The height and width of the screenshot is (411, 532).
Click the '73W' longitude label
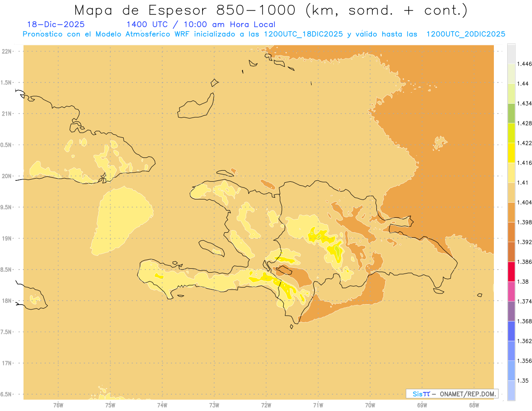tap(214, 405)
